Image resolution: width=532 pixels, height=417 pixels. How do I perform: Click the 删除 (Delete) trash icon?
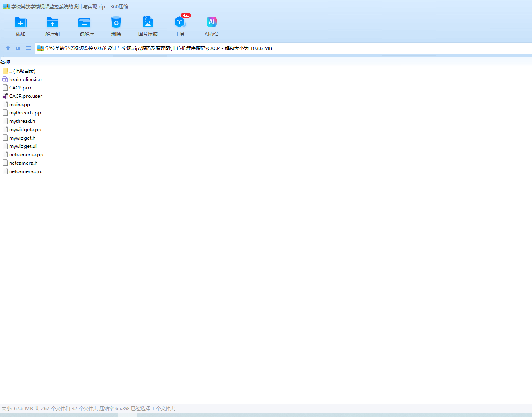[116, 23]
